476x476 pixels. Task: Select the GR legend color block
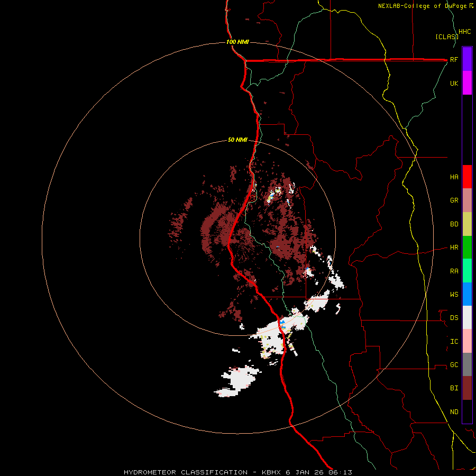467,200
